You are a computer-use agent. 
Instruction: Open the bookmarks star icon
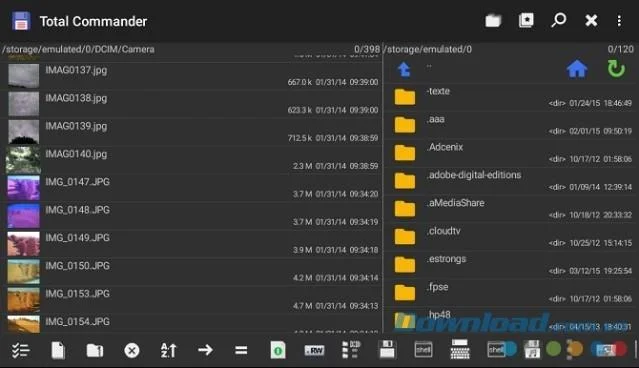point(526,20)
